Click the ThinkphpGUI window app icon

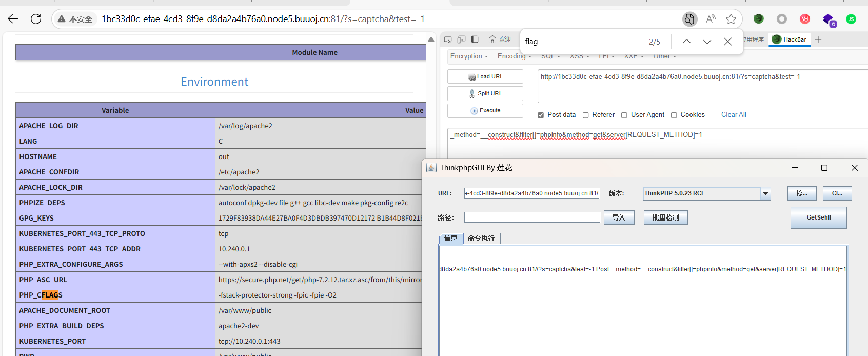[x=431, y=168]
